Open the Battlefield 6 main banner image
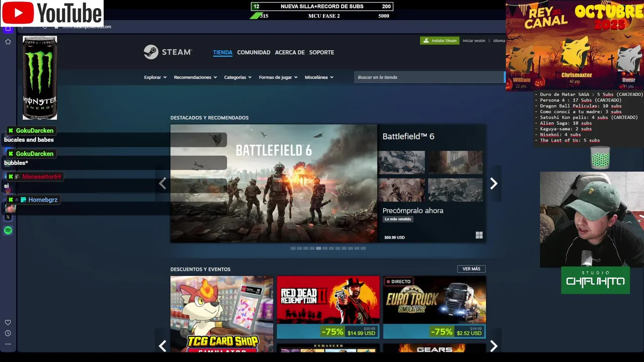This screenshot has width=644, height=362. (273, 184)
